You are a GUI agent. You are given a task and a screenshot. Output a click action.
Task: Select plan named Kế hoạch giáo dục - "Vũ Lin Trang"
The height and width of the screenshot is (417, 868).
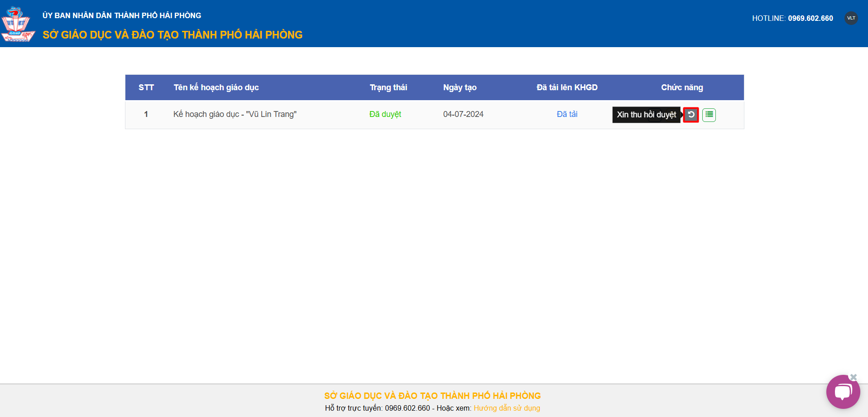point(235,114)
